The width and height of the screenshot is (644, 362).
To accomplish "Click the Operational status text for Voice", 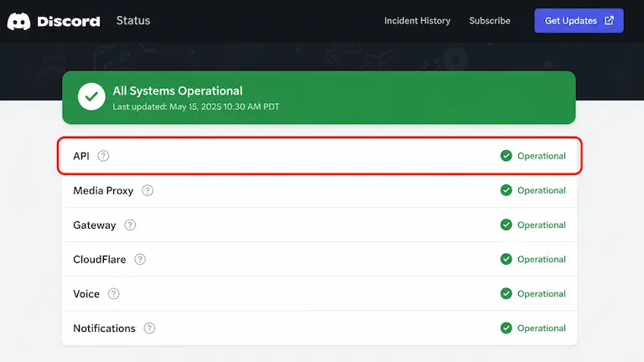I will coord(542,294).
